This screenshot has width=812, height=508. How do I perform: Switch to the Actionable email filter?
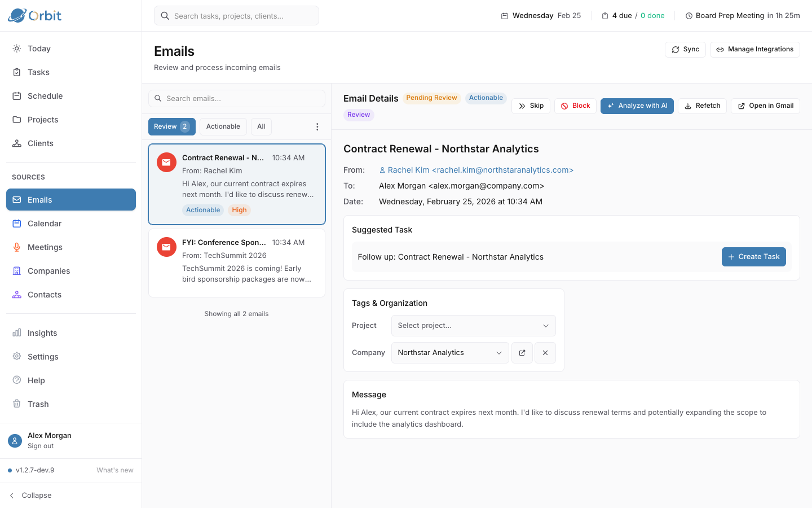pyautogui.click(x=223, y=126)
